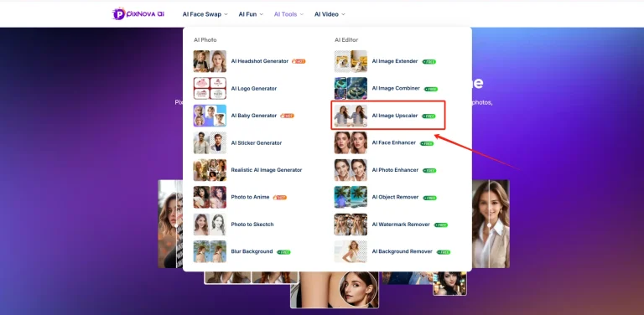644x315 pixels.
Task: Click the AI Image Combiner thumbnail
Action: pos(351,88)
